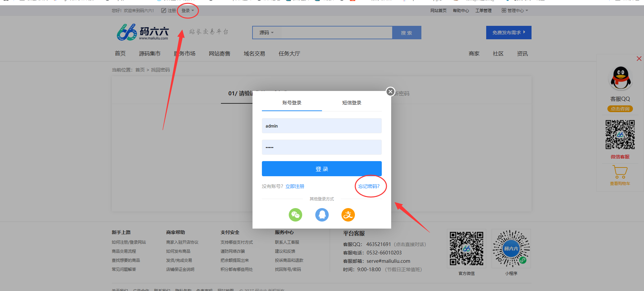This screenshot has width=644, height=291.
Task: Click the QQ penguin customer service avatar
Action: coord(620,79)
